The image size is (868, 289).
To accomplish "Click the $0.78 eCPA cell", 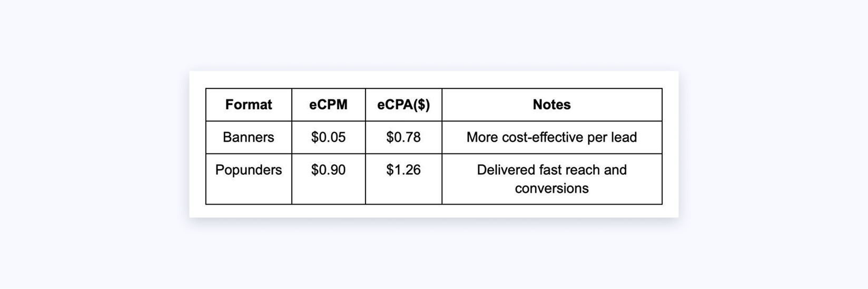I will (403, 137).
